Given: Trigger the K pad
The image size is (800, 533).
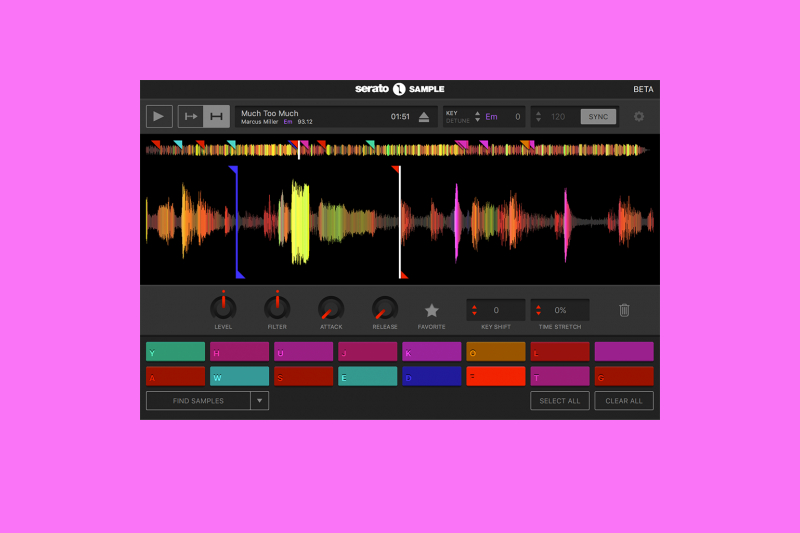Looking at the screenshot, I should tap(432, 351).
